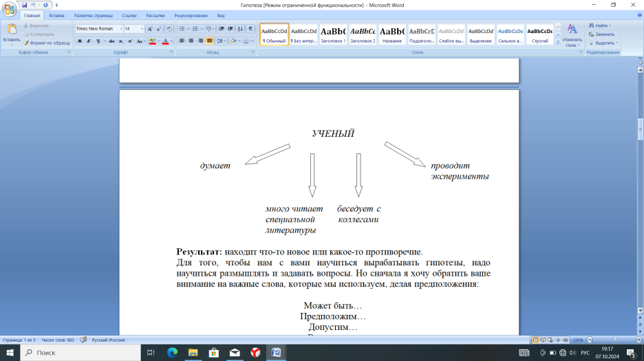Open line spacing dropdown
Image resolution: width=644 pixels, height=361 pixels.
pos(221,41)
